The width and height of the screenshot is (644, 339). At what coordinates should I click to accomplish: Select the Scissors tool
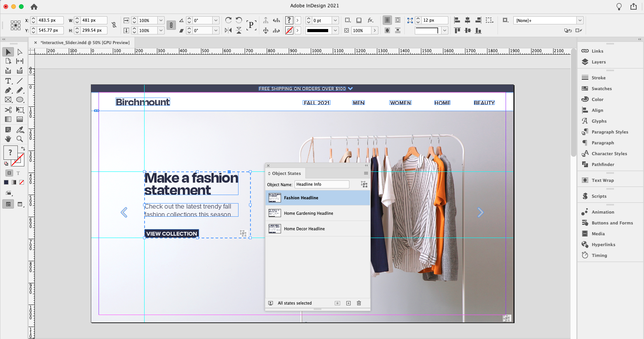click(8, 110)
